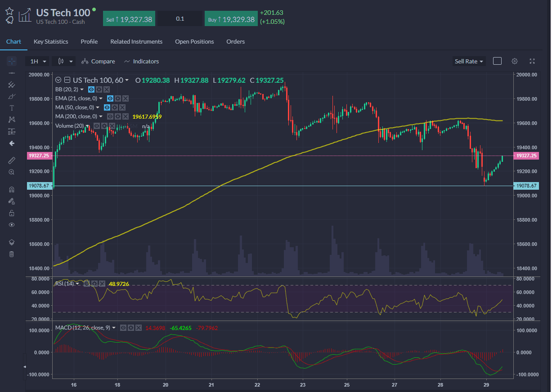The height and width of the screenshot is (392, 552).
Task: Add instrument to favorites with star icon
Action: [9, 11]
